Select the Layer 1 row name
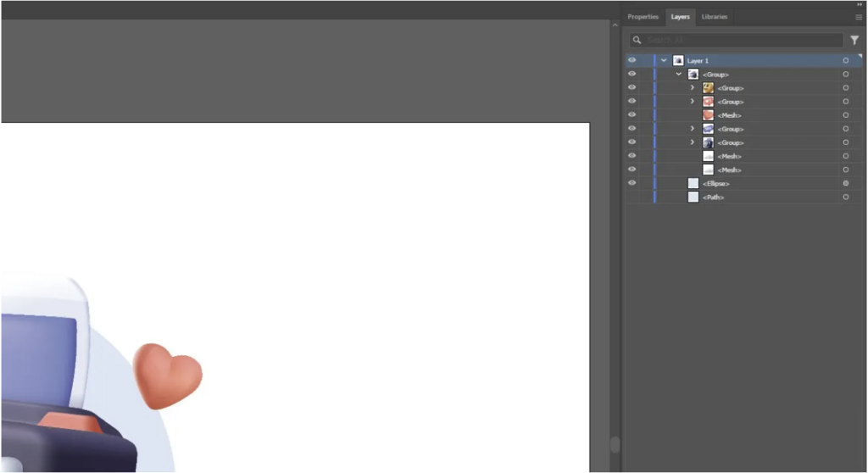This screenshot has width=868, height=473. point(698,61)
